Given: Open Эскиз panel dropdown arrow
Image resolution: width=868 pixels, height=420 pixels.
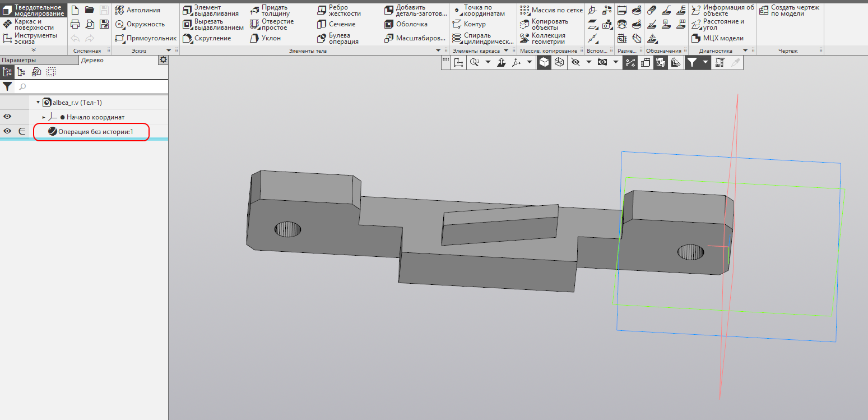Looking at the screenshot, I should [x=169, y=50].
